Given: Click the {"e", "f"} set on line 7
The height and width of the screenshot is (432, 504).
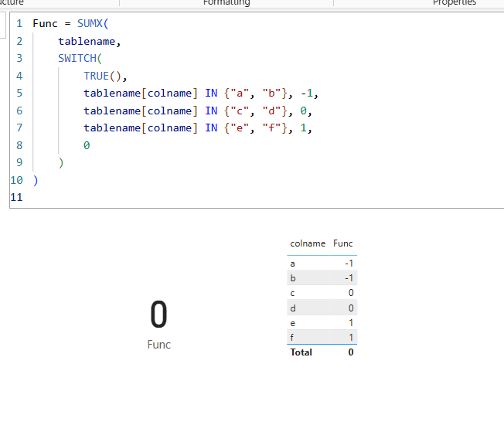Looking at the screenshot, I should pos(256,128).
